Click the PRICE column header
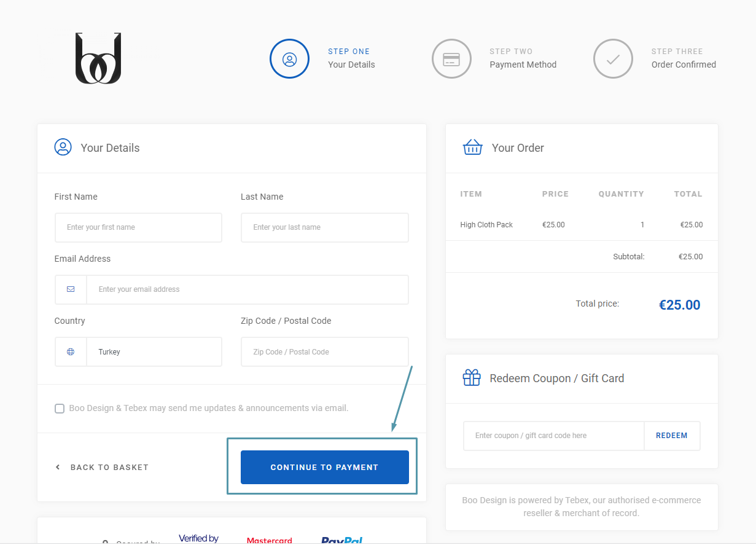Image resolution: width=756 pixels, height=545 pixels. (555, 194)
